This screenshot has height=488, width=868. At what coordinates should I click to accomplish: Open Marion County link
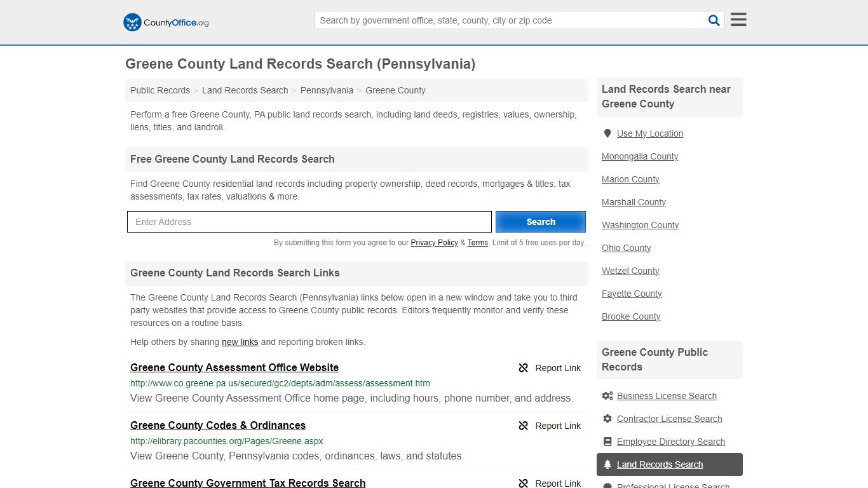click(x=630, y=179)
